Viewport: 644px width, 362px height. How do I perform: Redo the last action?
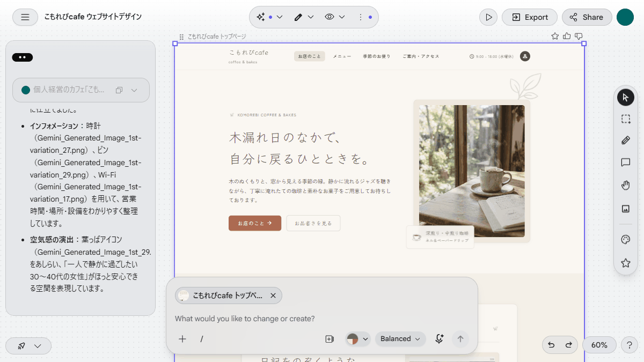tap(568, 345)
